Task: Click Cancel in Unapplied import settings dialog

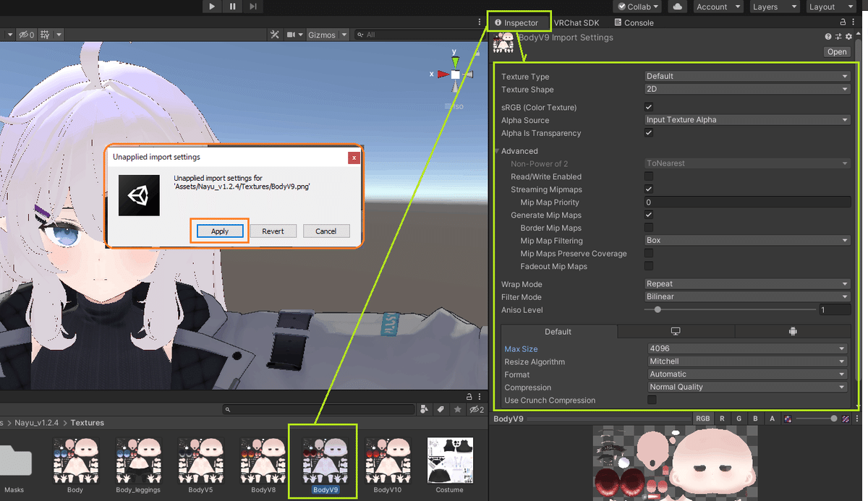Action: 326,231
